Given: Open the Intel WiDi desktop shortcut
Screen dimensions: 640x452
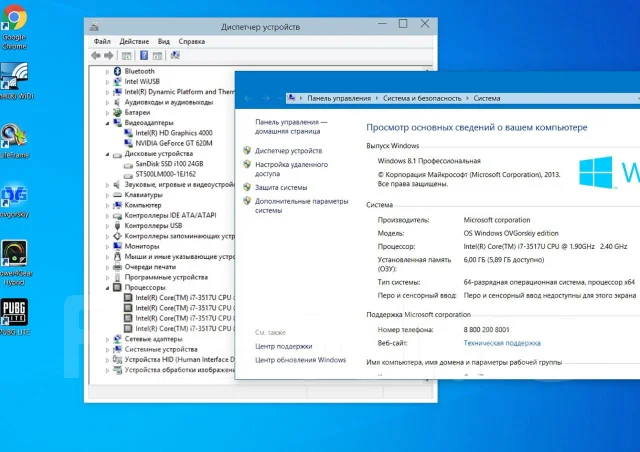Looking at the screenshot, I should 14,81.
